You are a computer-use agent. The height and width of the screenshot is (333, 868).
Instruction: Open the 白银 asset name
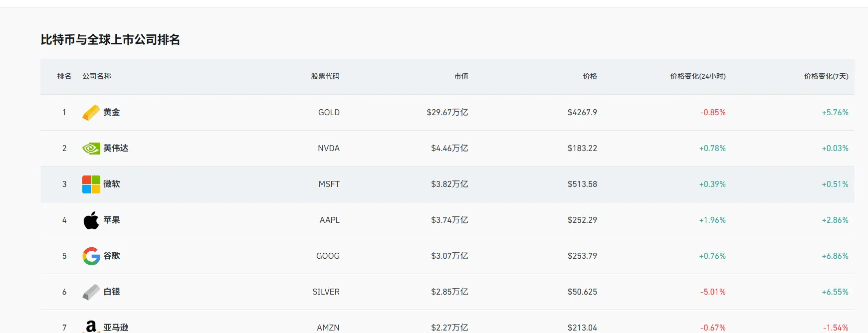click(112, 292)
